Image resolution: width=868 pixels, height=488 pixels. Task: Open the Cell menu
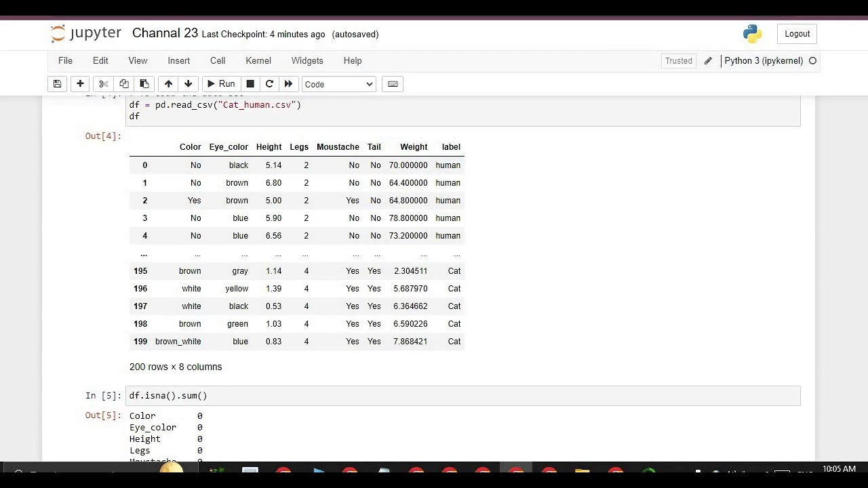pos(218,60)
